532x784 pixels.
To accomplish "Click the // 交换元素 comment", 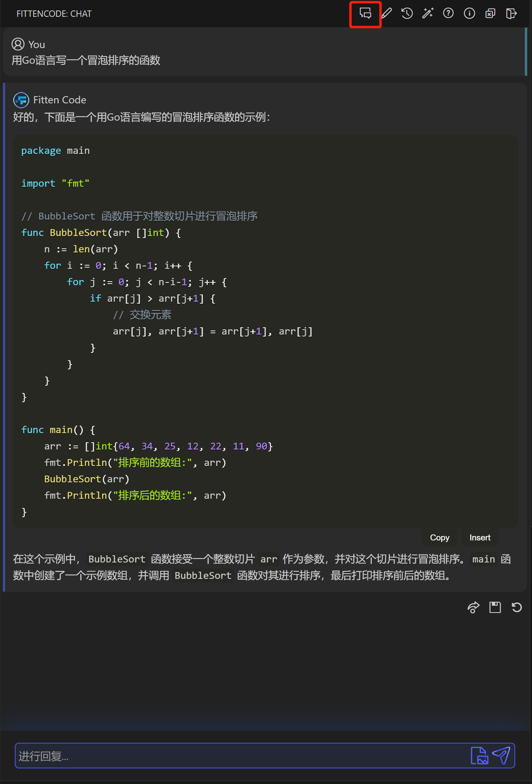I will coord(142,315).
